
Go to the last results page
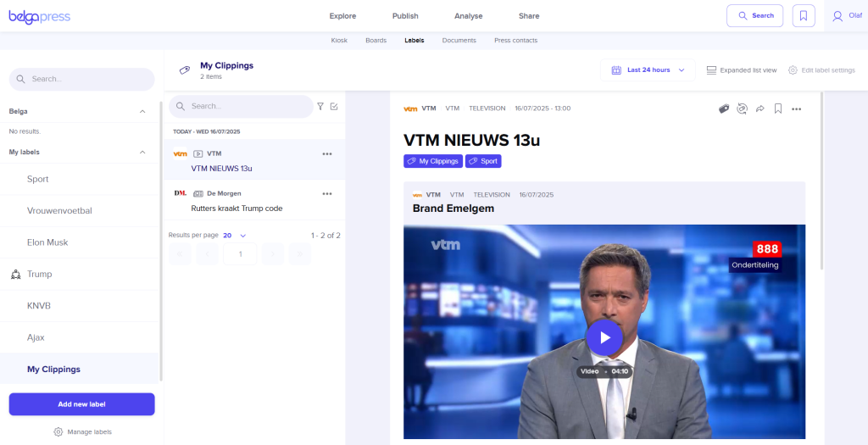300,254
